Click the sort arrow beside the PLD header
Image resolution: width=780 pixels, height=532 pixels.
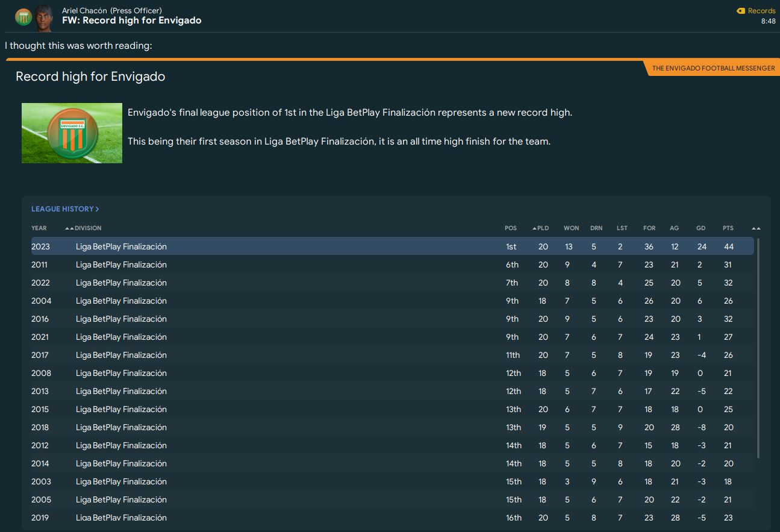[x=534, y=228]
